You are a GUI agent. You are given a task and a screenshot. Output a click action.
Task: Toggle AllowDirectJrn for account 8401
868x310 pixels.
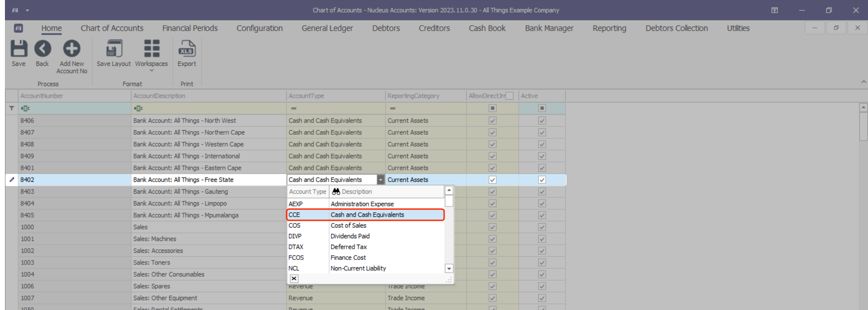pos(493,168)
